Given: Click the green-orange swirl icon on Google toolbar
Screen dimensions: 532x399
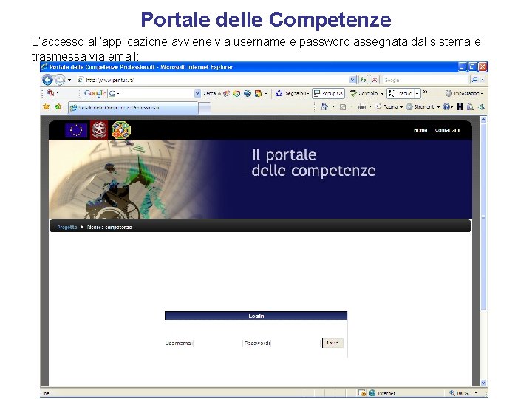Looking at the screenshot, I should (x=236, y=93).
